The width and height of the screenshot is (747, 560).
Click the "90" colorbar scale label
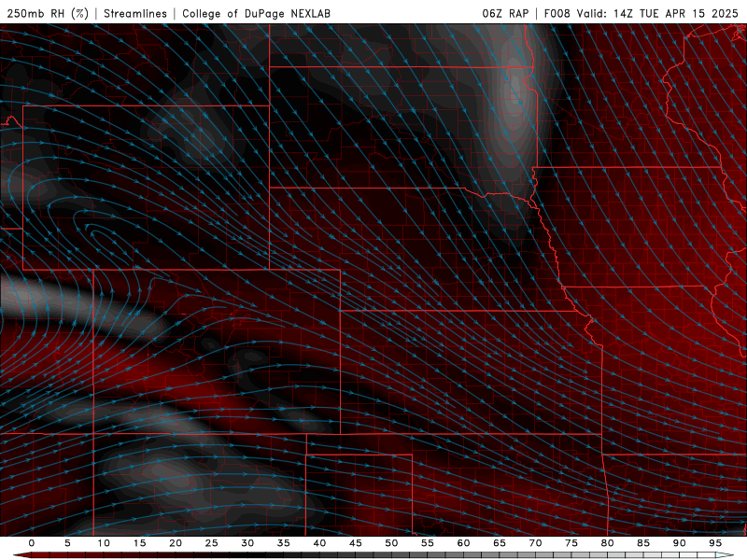(680, 543)
